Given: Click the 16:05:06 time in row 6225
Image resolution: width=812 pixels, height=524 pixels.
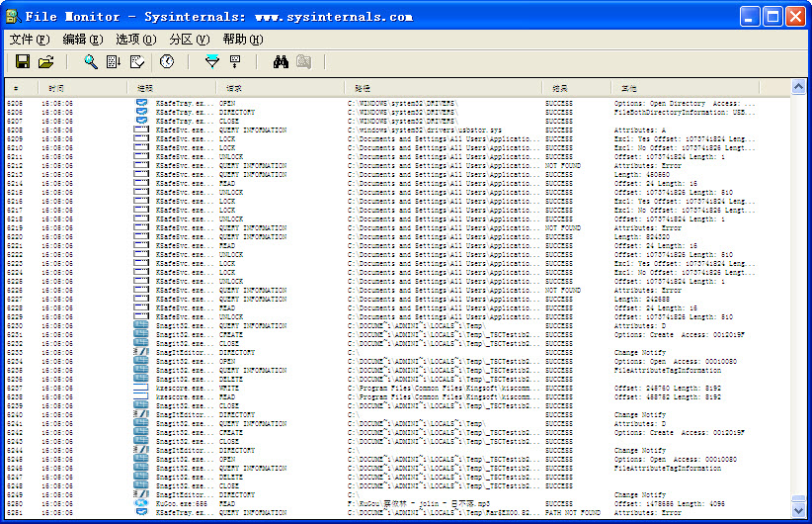Looking at the screenshot, I should (x=57, y=282).
